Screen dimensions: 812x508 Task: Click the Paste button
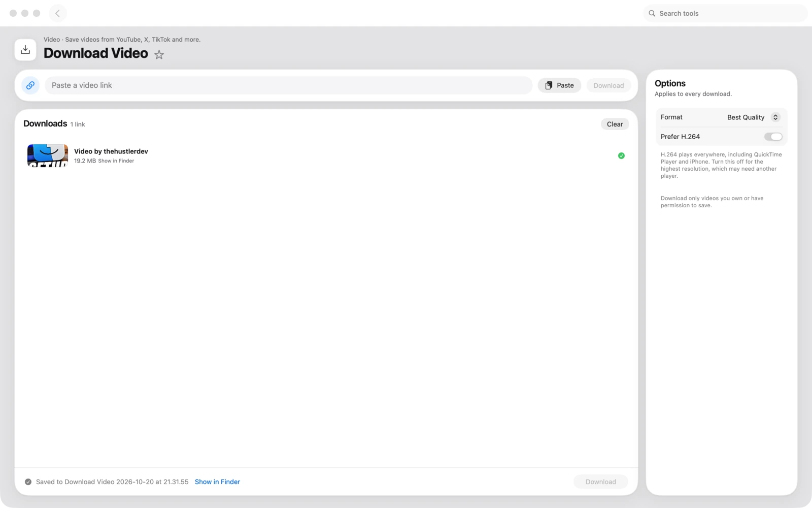(559, 85)
